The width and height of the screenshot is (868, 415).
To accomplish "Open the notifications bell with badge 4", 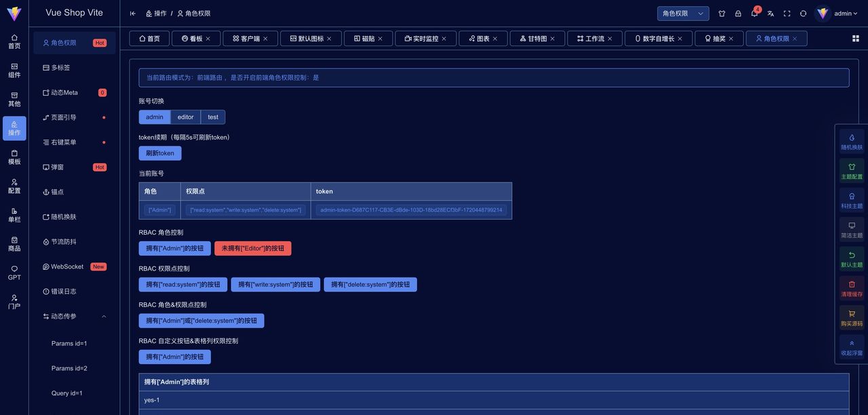I will (x=754, y=14).
